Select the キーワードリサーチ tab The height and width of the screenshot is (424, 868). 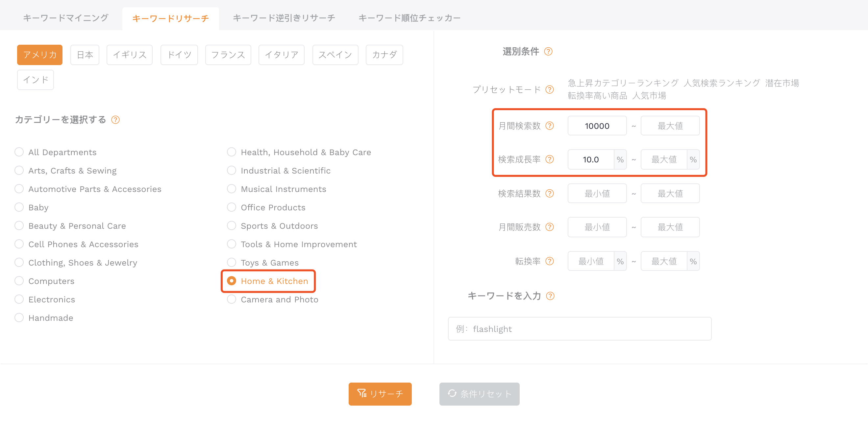click(170, 18)
